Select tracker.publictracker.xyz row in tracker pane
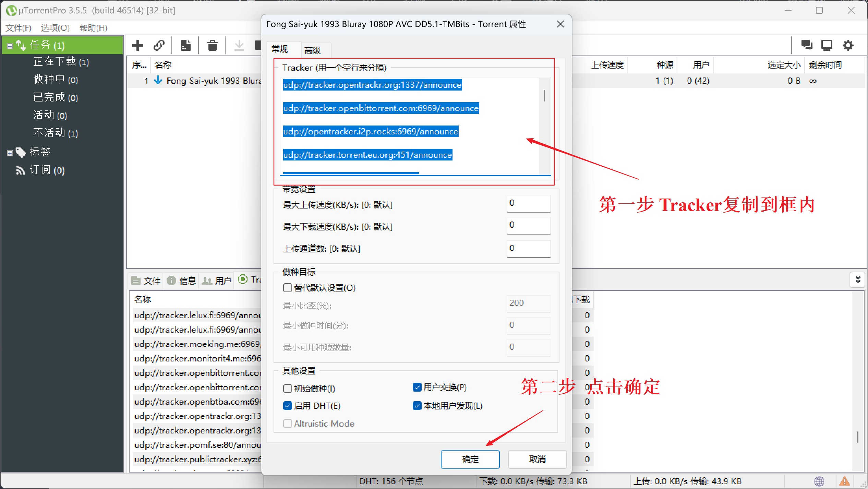Image resolution: width=868 pixels, height=489 pixels. (197, 460)
